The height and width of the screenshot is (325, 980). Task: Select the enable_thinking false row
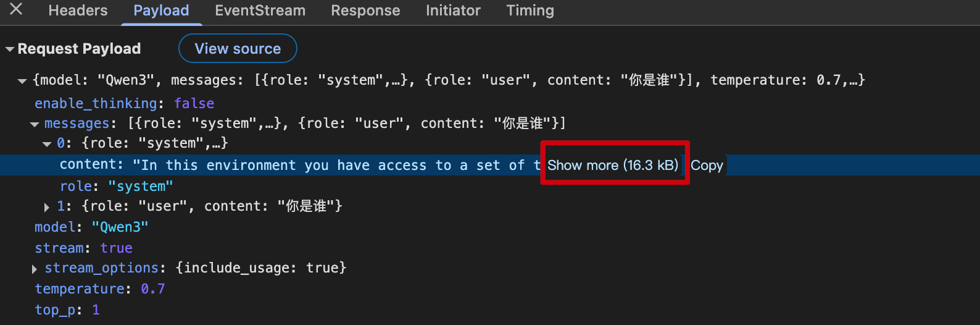pos(124,103)
